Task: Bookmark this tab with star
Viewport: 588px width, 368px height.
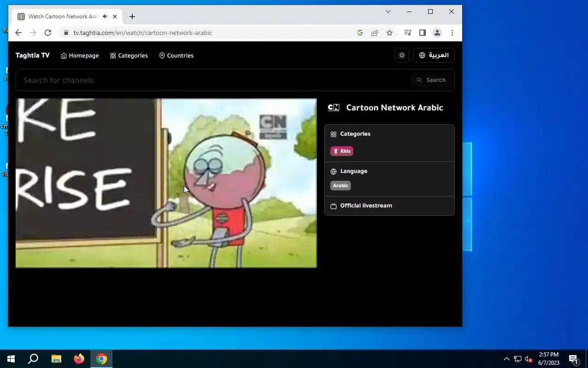Action: tap(390, 33)
